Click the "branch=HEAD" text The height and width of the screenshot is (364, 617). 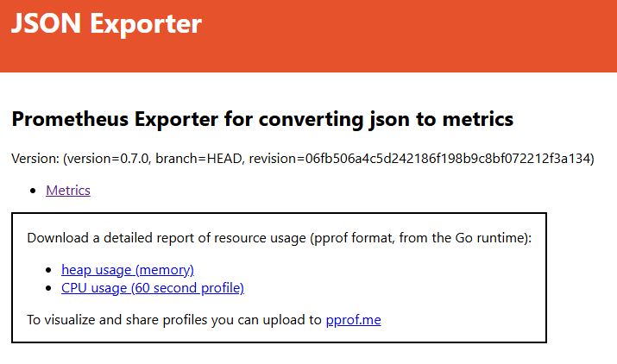pos(194,159)
